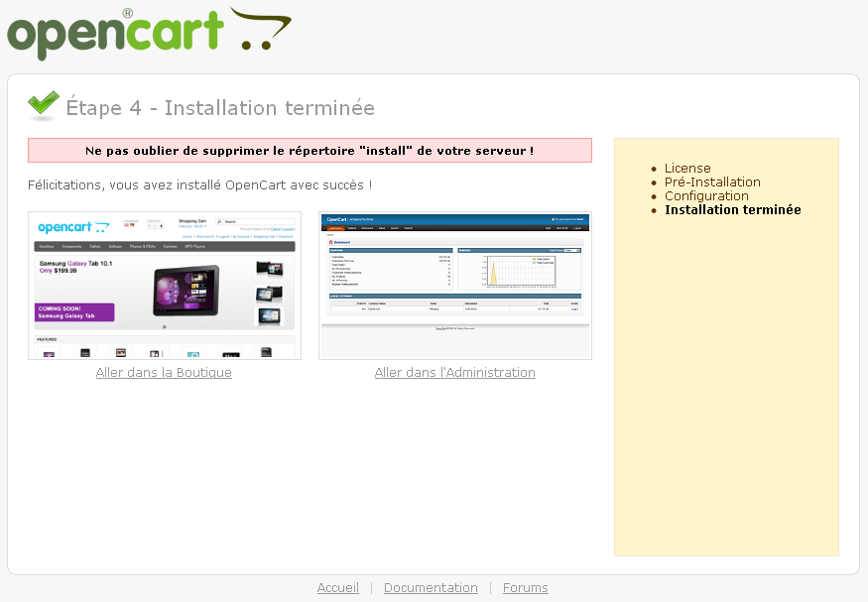The image size is (868, 602).
Task: Click the green checkmark icon
Action: pos(44,104)
